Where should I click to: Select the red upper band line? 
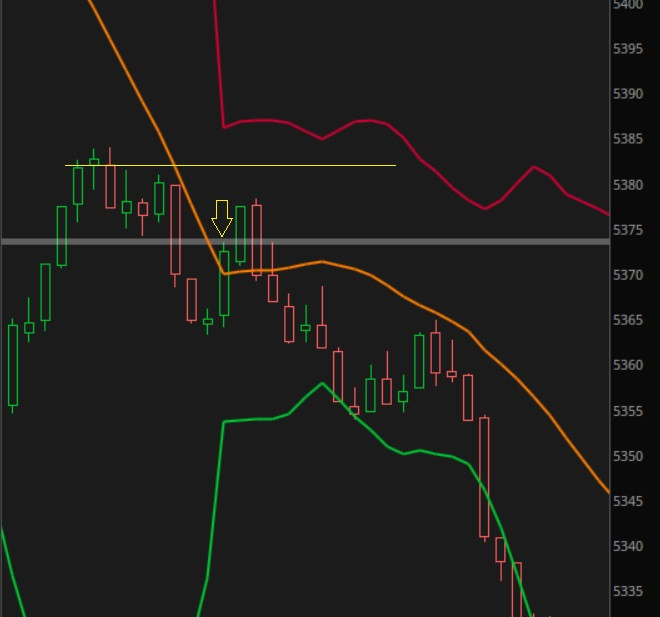[421, 159]
